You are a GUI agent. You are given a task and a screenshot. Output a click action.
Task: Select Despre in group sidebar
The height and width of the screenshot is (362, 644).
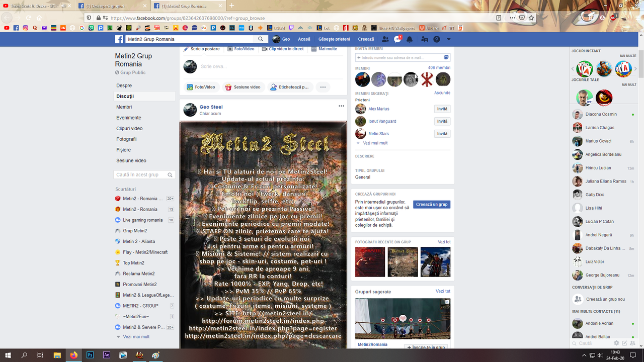[124, 85]
